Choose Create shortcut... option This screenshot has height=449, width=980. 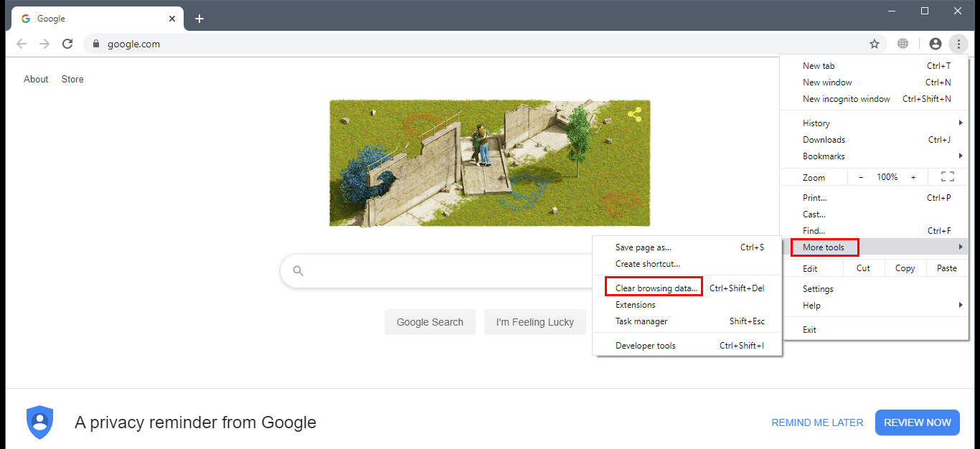coord(687,264)
